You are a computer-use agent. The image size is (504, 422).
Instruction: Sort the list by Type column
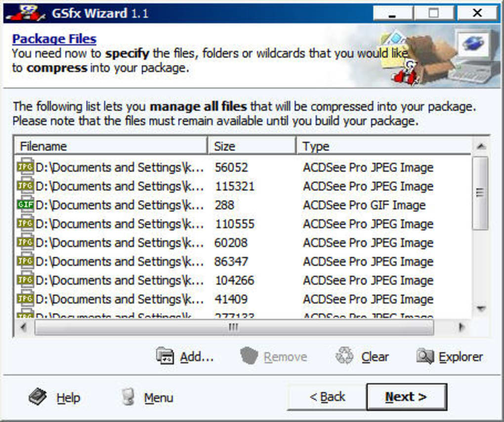(384, 146)
